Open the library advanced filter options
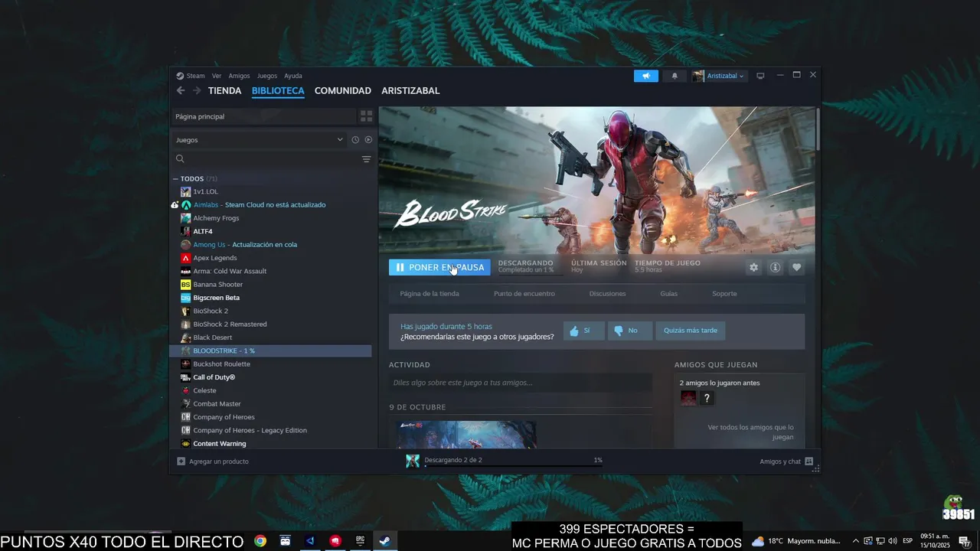The image size is (980, 551). pos(366,159)
